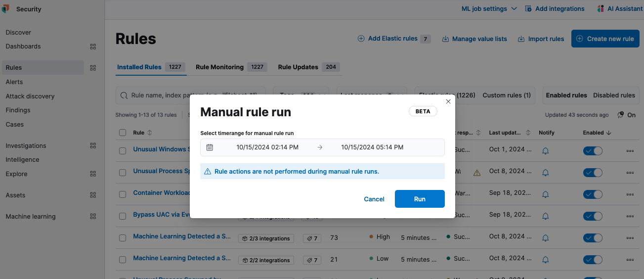Disable the Bypass UAC rule toggle
This screenshot has height=279, width=644.
point(593,216)
